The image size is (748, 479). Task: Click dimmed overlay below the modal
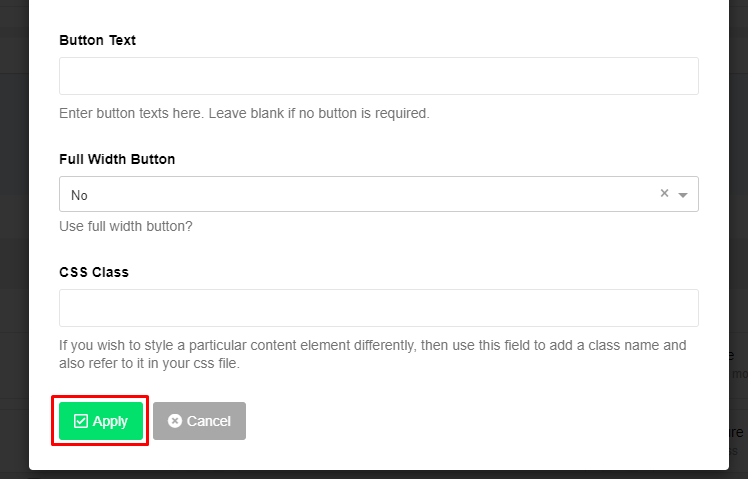click(374, 475)
